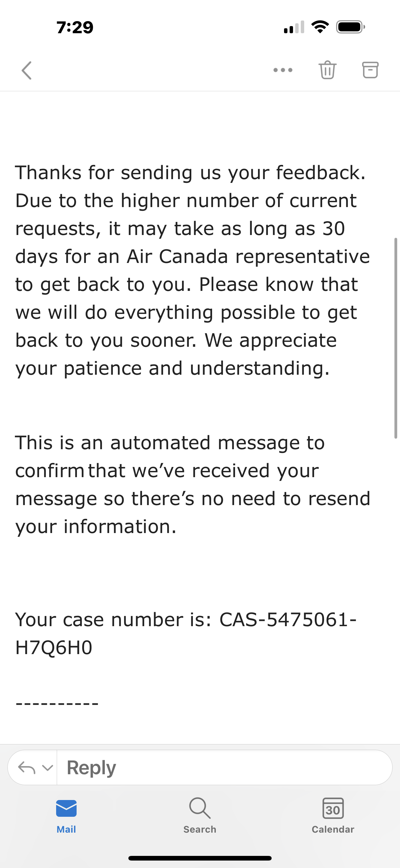Tap the 7:29 clock in status bar
The height and width of the screenshot is (868, 400).
pyautogui.click(x=75, y=27)
